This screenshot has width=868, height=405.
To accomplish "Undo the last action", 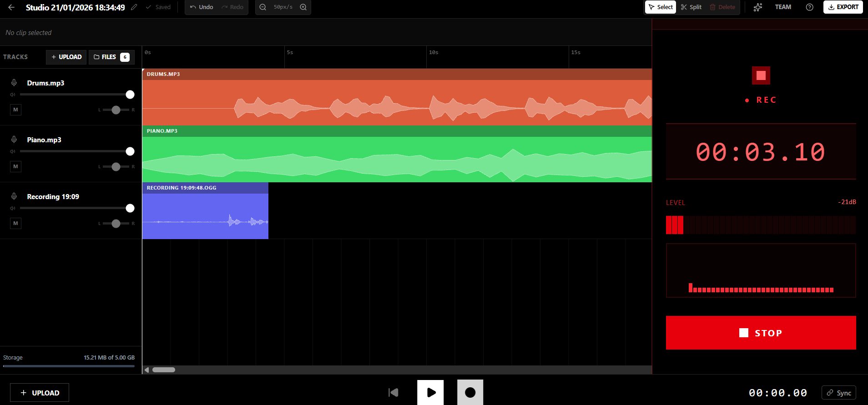I will (x=202, y=7).
